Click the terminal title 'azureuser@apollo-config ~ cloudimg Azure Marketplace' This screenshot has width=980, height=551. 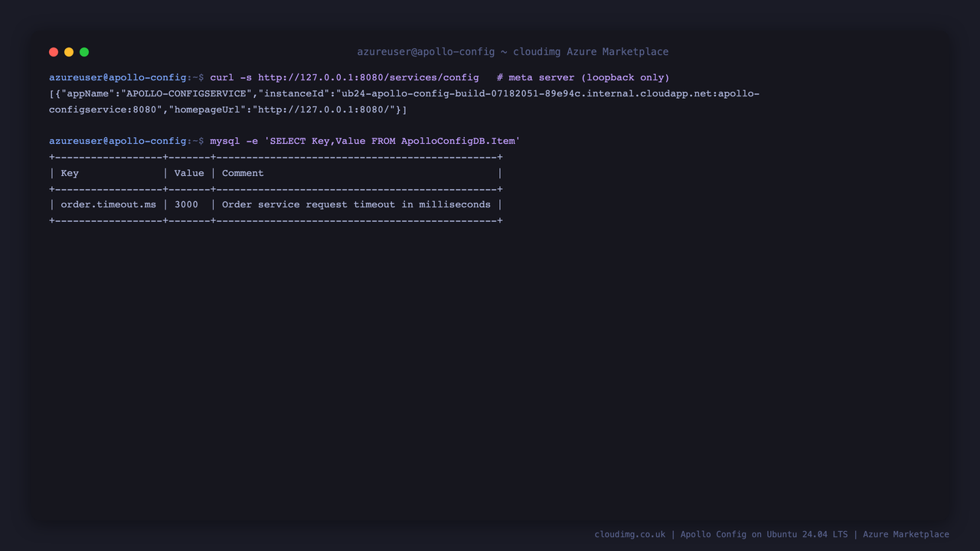click(513, 52)
